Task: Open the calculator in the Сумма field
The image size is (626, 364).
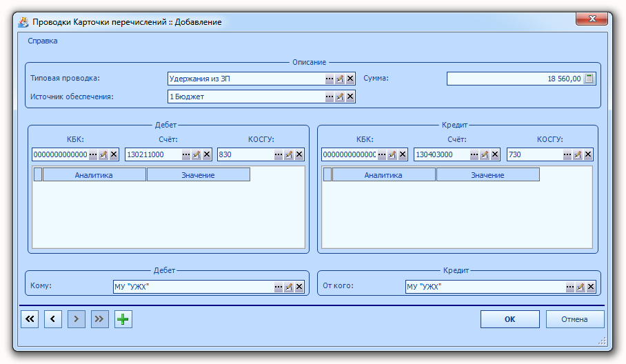Action: click(589, 79)
